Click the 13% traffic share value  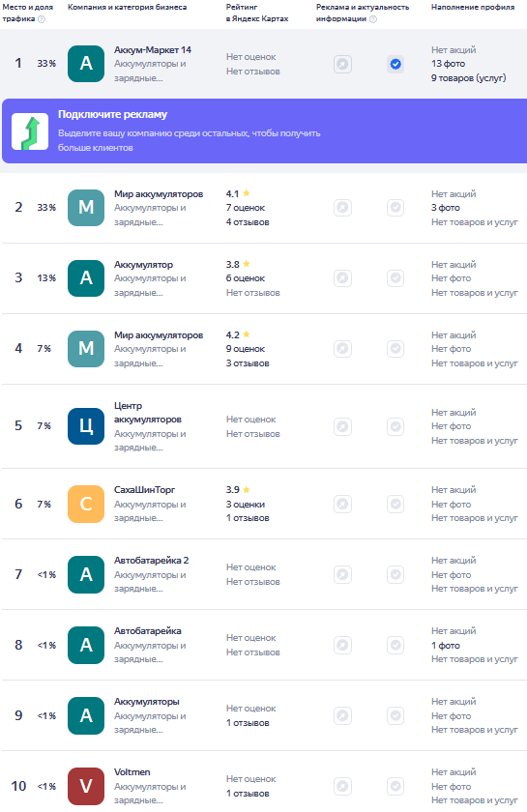tap(46, 278)
